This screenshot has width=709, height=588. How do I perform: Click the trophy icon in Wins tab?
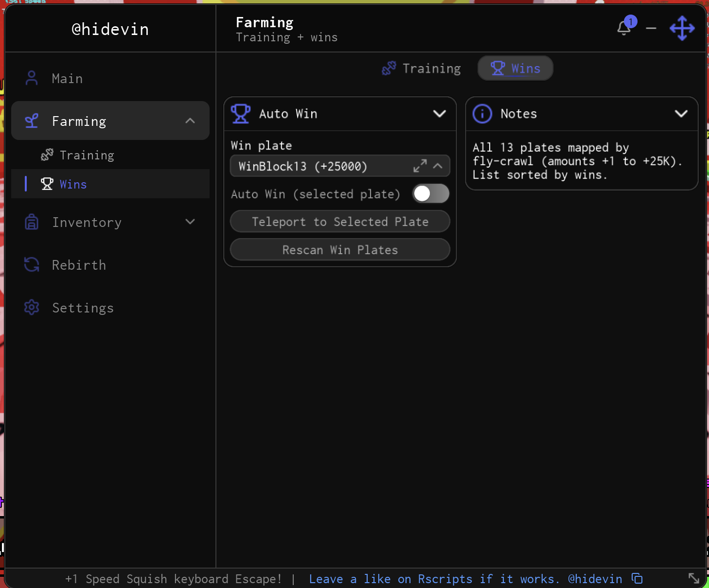tap(497, 69)
